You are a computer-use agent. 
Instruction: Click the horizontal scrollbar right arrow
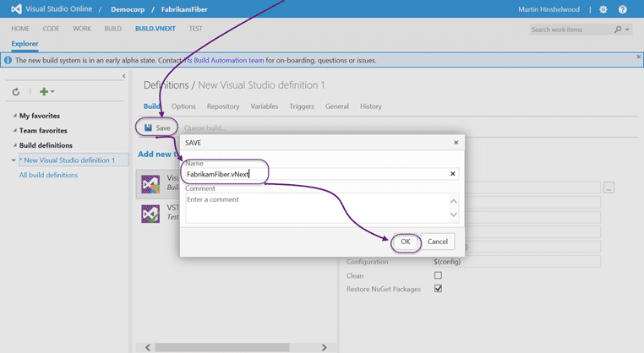(324, 348)
